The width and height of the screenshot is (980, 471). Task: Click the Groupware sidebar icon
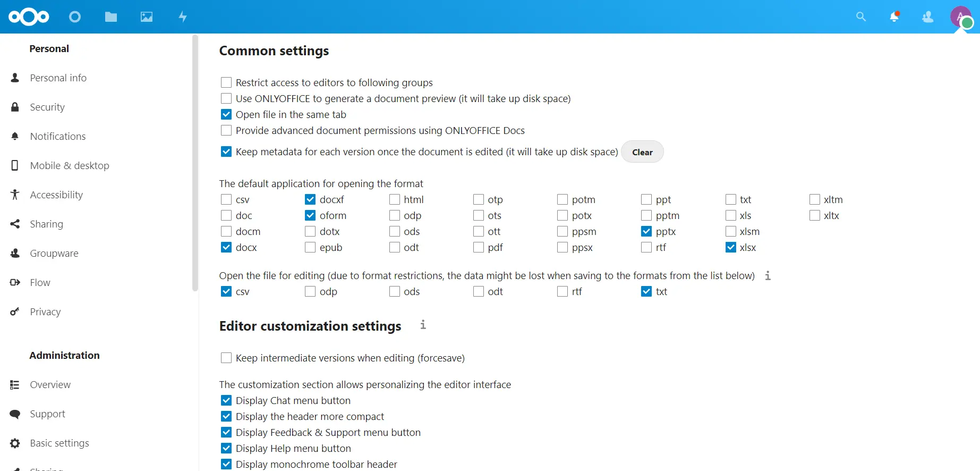pyautogui.click(x=15, y=253)
